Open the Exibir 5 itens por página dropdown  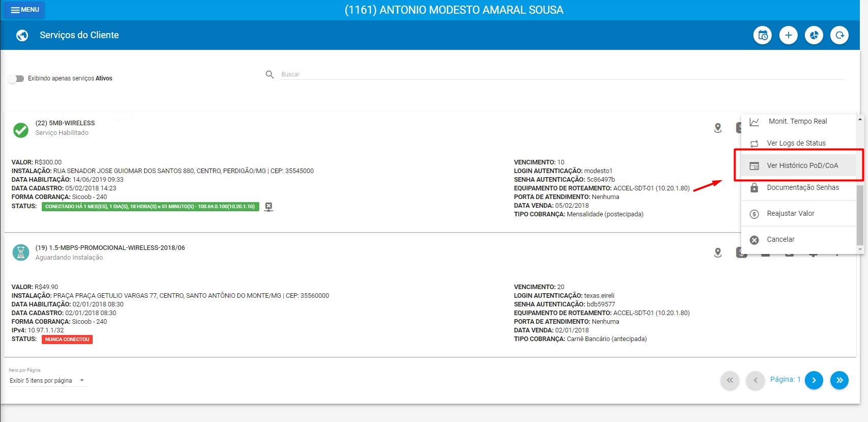click(47, 381)
